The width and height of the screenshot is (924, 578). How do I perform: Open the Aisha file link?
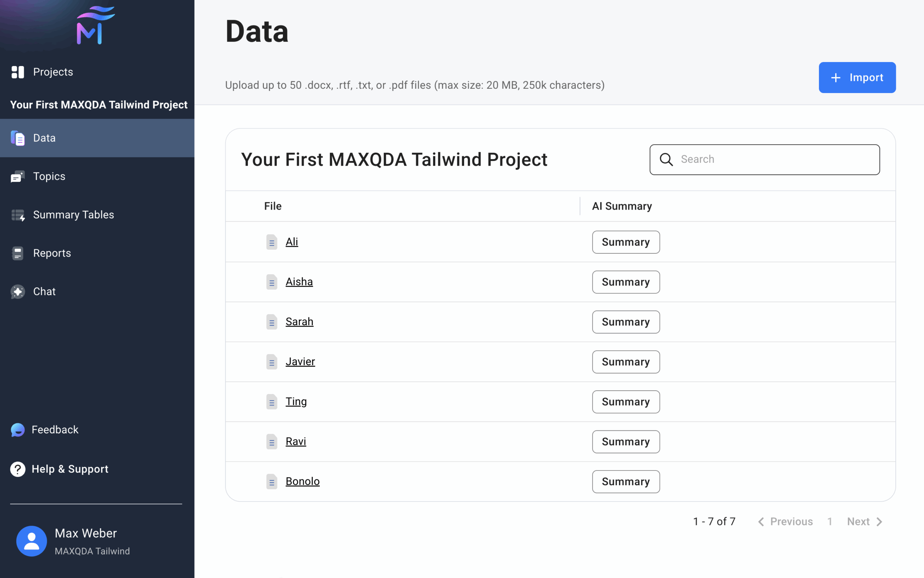tap(299, 282)
